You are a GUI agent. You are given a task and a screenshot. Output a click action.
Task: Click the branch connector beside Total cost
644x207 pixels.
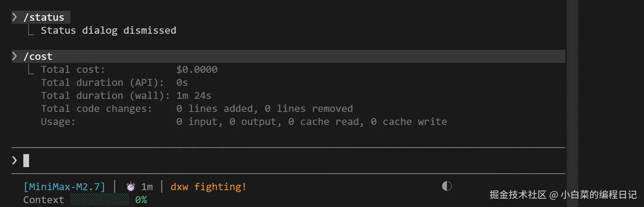[31, 69]
